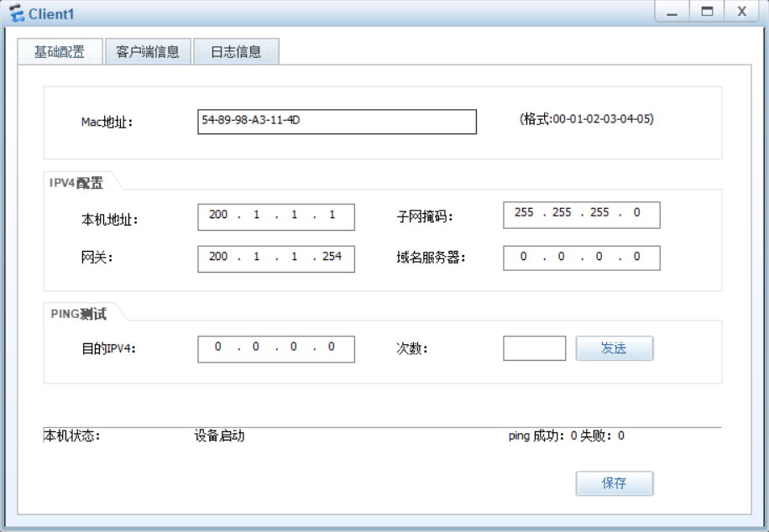Click the 200 octet in 本机地址 field
The height and width of the screenshot is (532, 769).
[218, 214]
